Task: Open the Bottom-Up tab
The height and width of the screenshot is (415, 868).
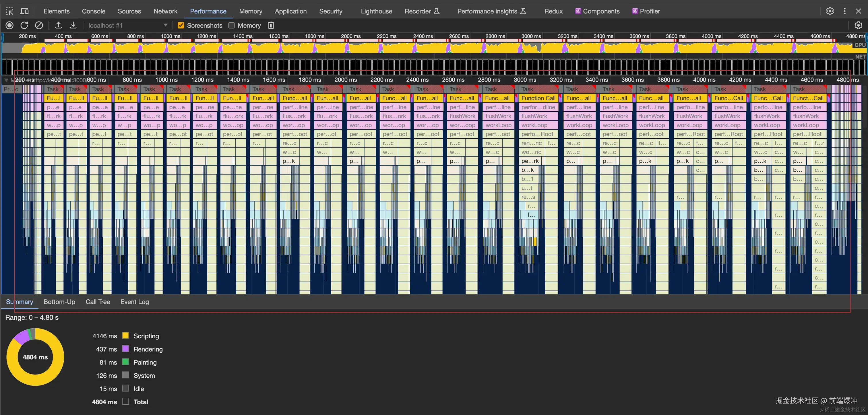Action: pos(59,302)
